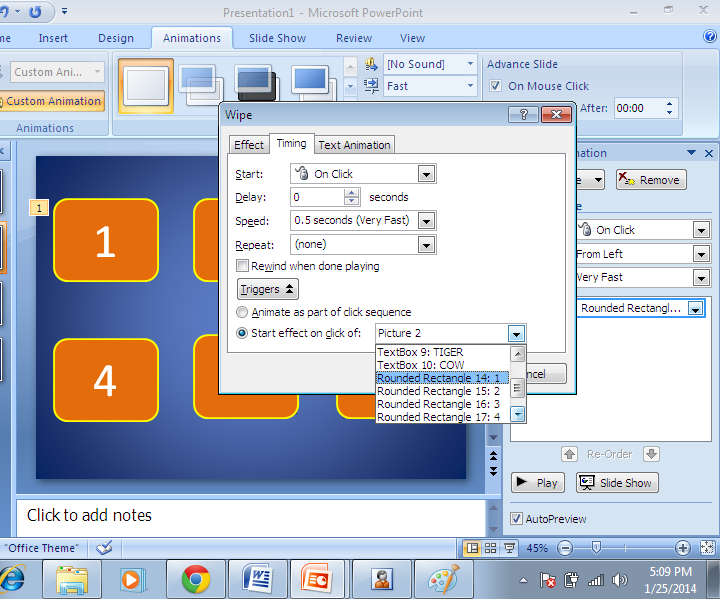
Task: Open Rounded Rectangle effect item dropdown arrow
Action: point(696,308)
